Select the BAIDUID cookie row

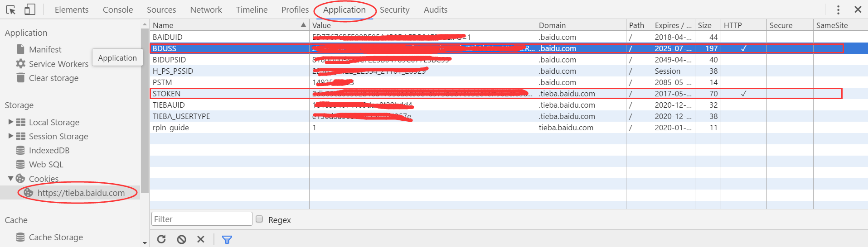[x=509, y=37]
